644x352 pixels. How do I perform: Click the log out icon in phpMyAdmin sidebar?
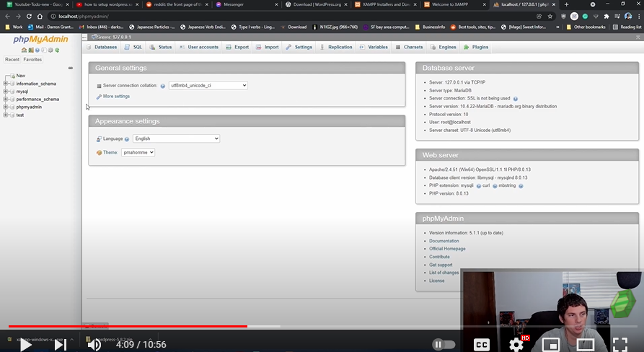pyautogui.click(x=31, y=50)
